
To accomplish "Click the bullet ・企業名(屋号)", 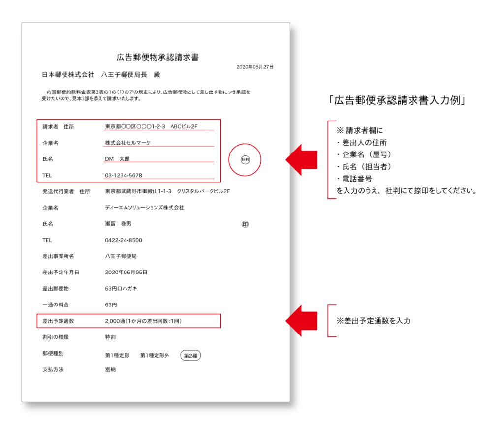I will [365, 154].
